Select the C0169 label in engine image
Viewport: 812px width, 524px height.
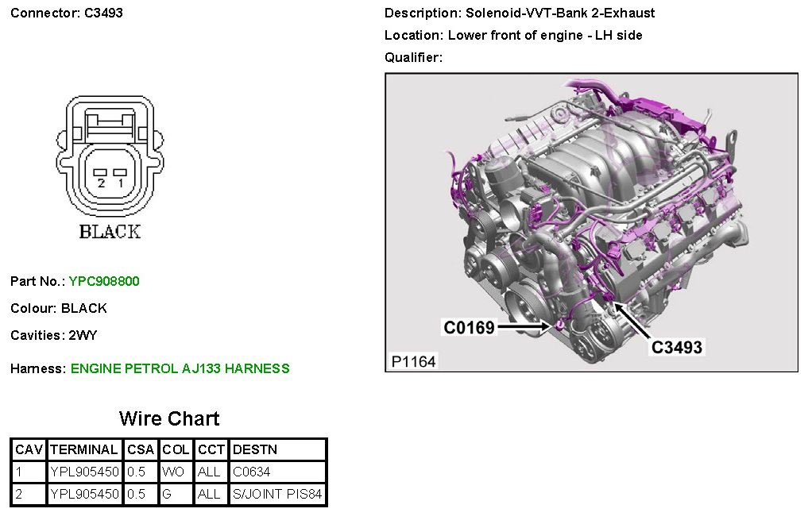pyautogui.click(x=469, y=326)
